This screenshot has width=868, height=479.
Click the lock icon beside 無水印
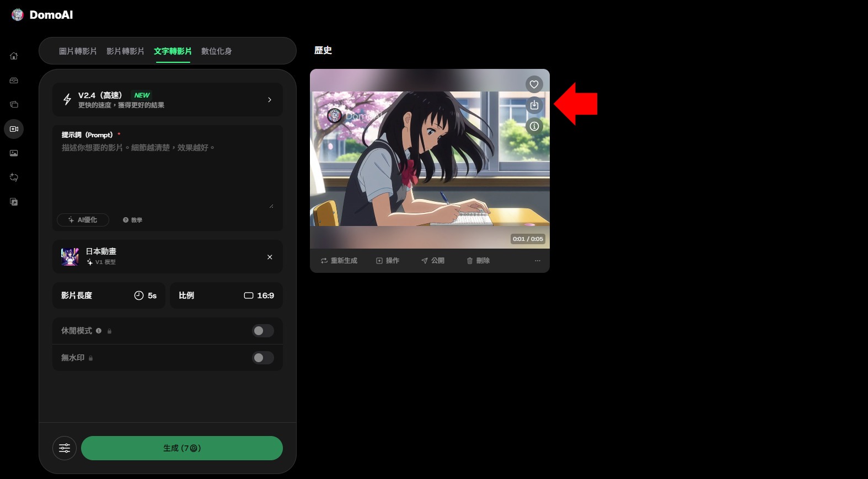[x=90, y=358]
